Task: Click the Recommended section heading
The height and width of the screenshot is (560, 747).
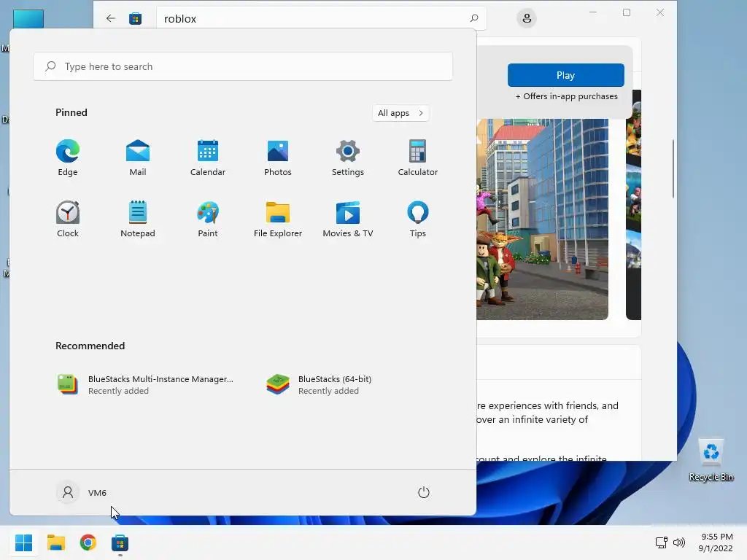Action: pos(90,346)
